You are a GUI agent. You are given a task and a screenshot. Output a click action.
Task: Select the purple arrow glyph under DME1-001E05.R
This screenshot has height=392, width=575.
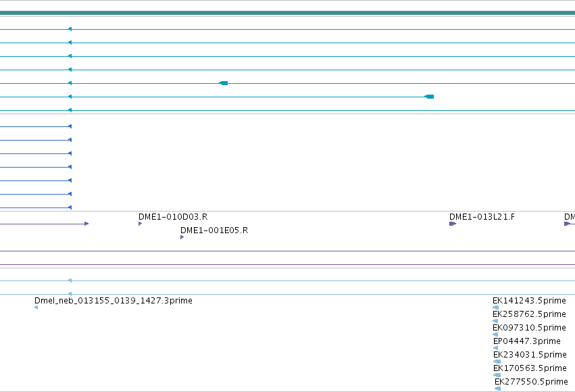coord(182,237)
